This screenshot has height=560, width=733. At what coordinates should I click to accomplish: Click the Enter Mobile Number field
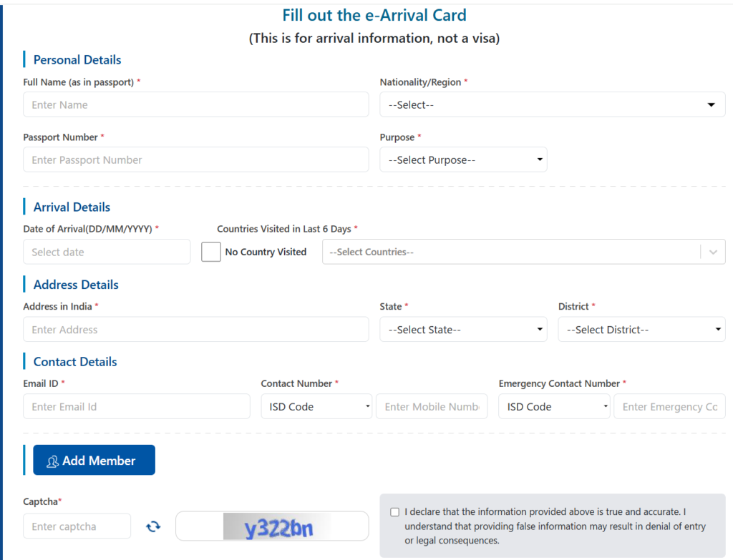(432, 407)
